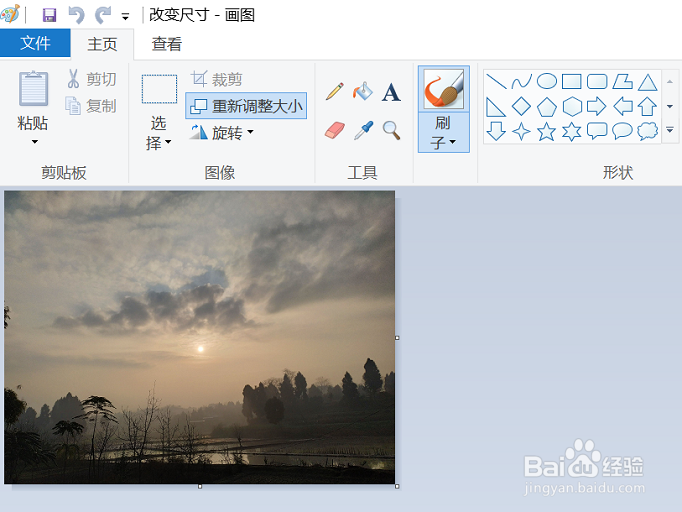
Task: Choose the Right arrow shape
Action: tap(597, 106)
